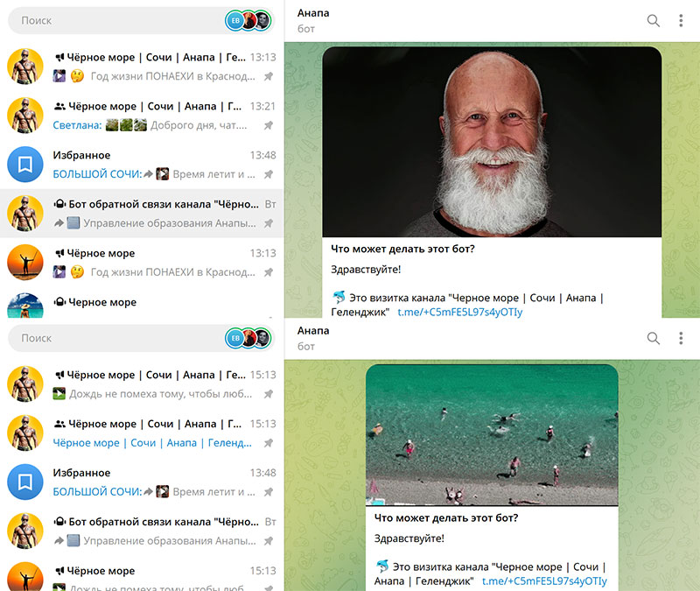Open the beach swimmers photo in the chat
The image size is (700, 591).
coord(492,435)
